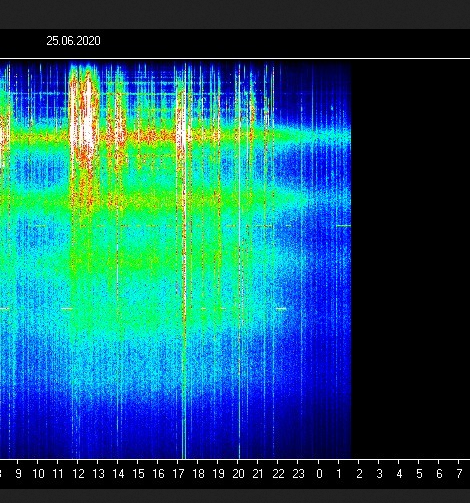Click the date label 25.06.2020

coord(73,41)
